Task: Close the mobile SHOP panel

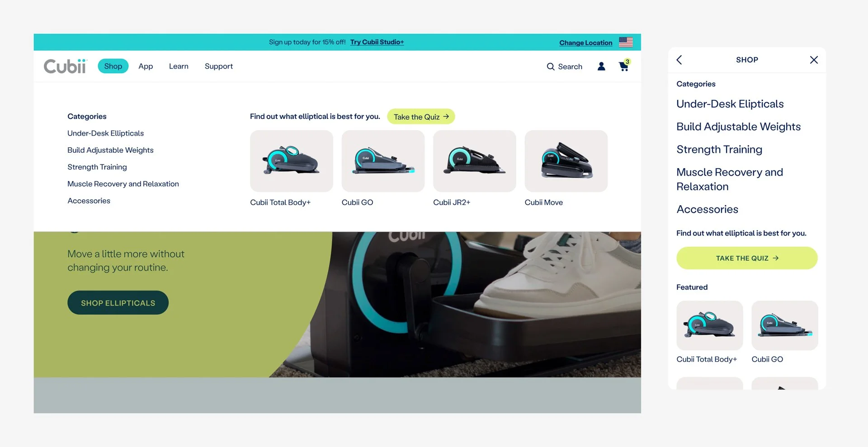Action: (814, 60)
